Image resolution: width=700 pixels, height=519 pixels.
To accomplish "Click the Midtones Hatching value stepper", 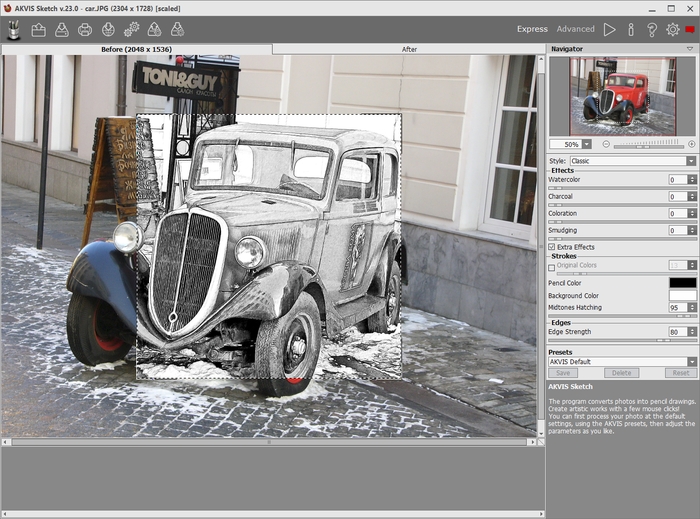I will point(692,307).
